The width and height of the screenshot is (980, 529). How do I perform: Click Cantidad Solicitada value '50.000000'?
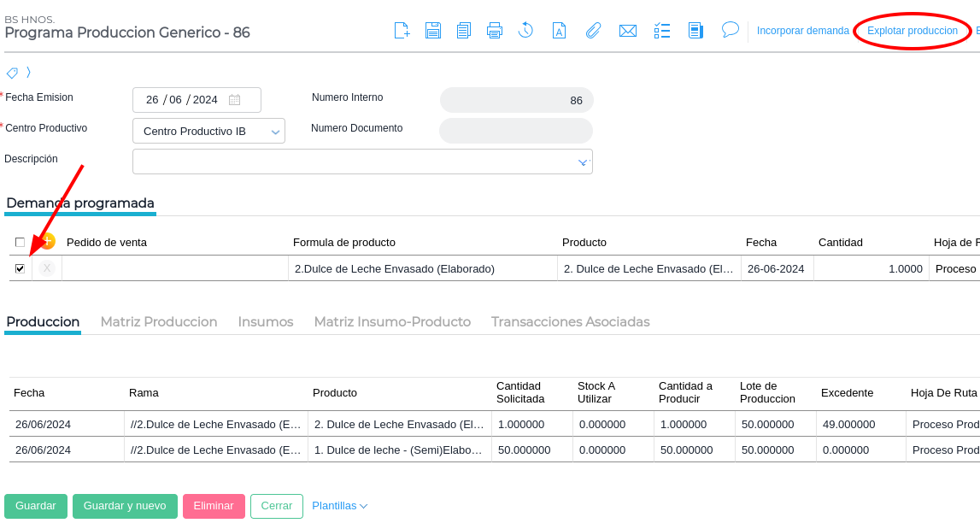point(532,450)
